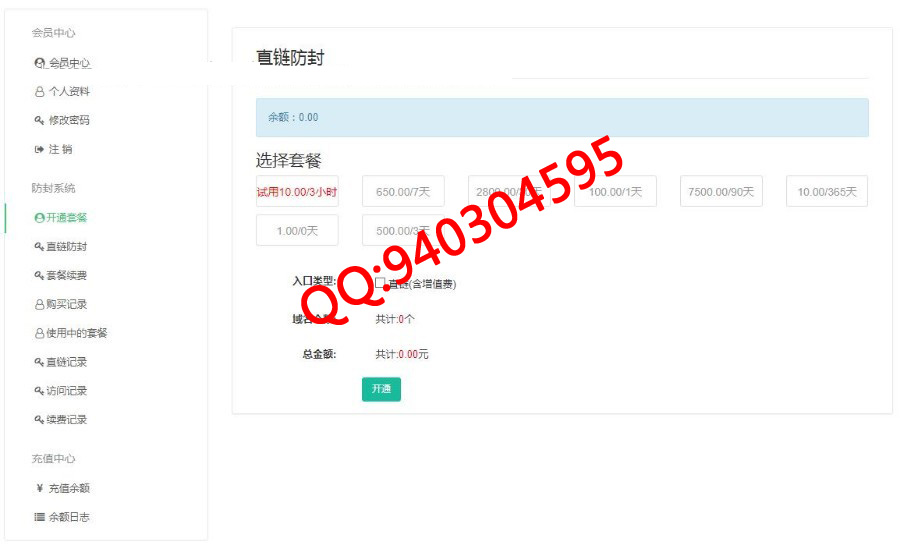Click the key icon beside 直链防封
The height and width of the screenshot is (545, 900).
point(39,247)
